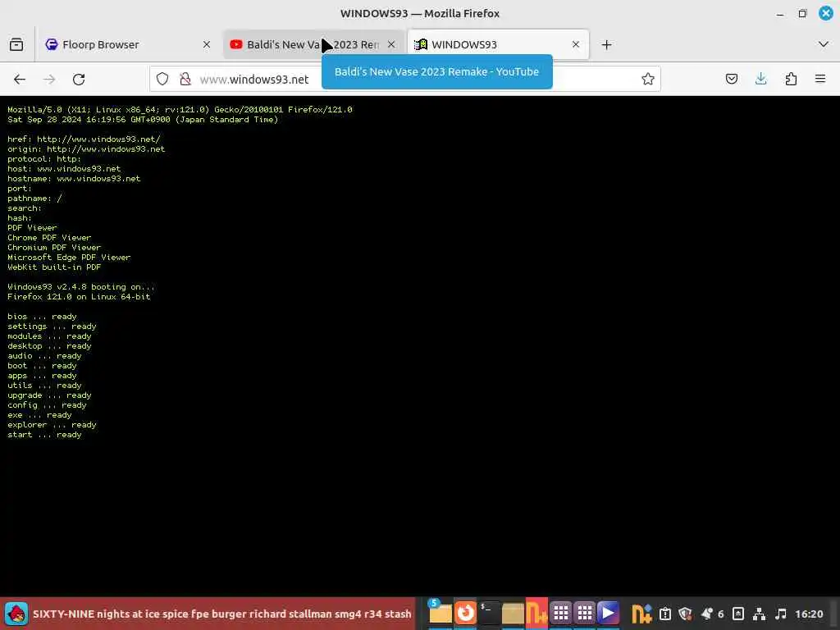Reload the current page
840x630 pixels.
pos(79,80)
